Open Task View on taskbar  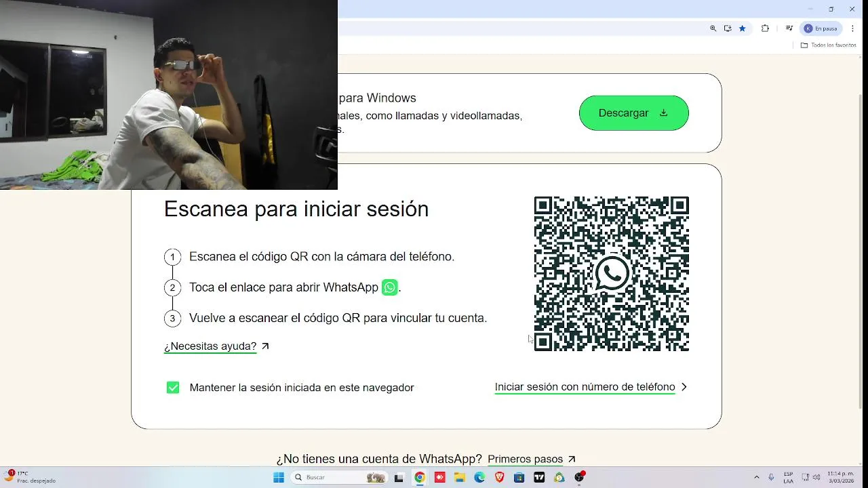(x=399, y=477)
